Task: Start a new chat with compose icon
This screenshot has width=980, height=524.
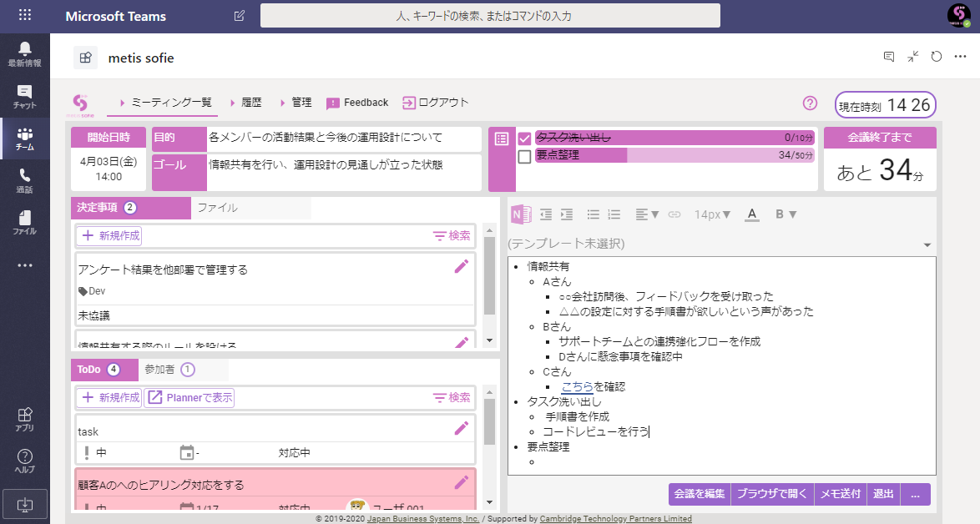Action: point(240,16)
